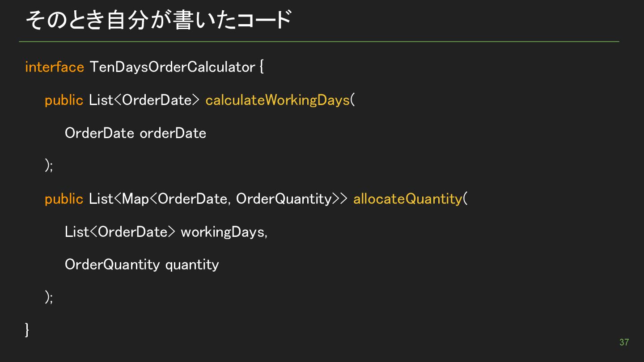Click the public keyword before allocateQuantity
The height and width of the screenshot is (362, 644).
[x=64, y=199]
